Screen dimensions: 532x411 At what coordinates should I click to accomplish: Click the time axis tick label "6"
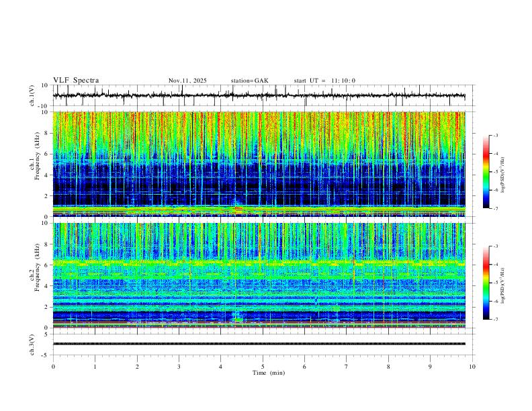(305, 367)
